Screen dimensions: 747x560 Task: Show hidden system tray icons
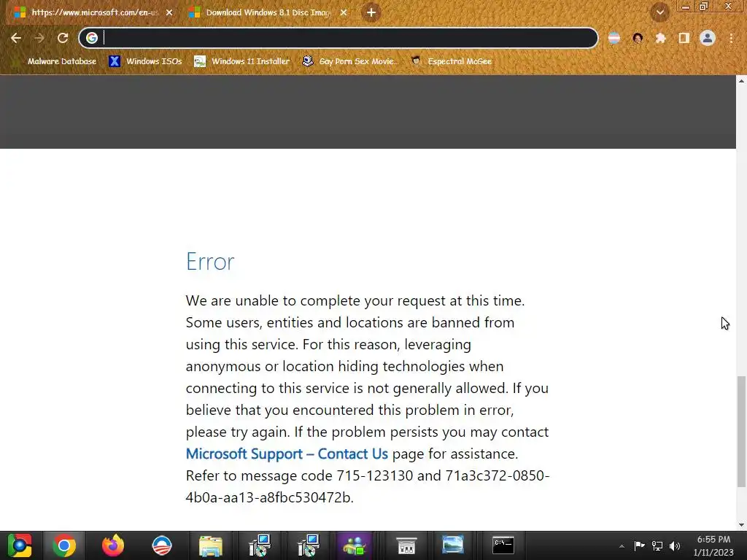pyautogui.click(x=622, y=546)
